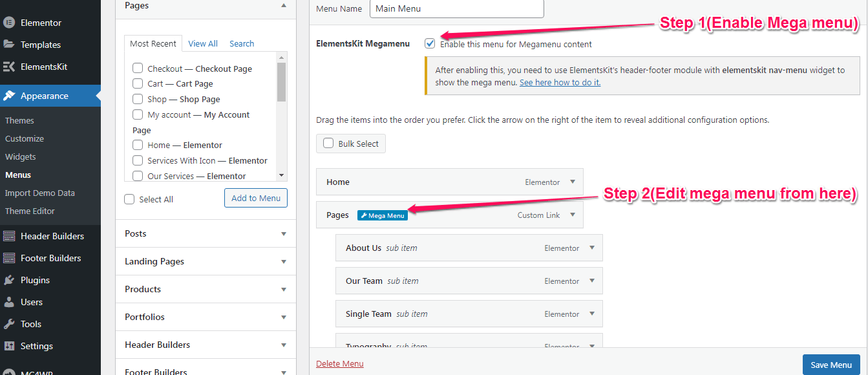The image size is (868, 375).
Task: Open Elementor from the sidebar icon
Action: coord(9,23)
